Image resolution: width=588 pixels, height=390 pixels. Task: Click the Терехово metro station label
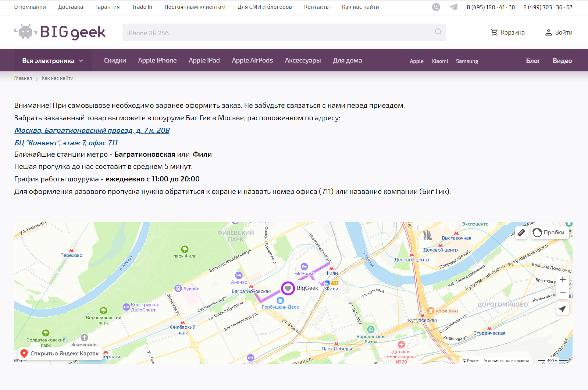click(x=72, y=255)
